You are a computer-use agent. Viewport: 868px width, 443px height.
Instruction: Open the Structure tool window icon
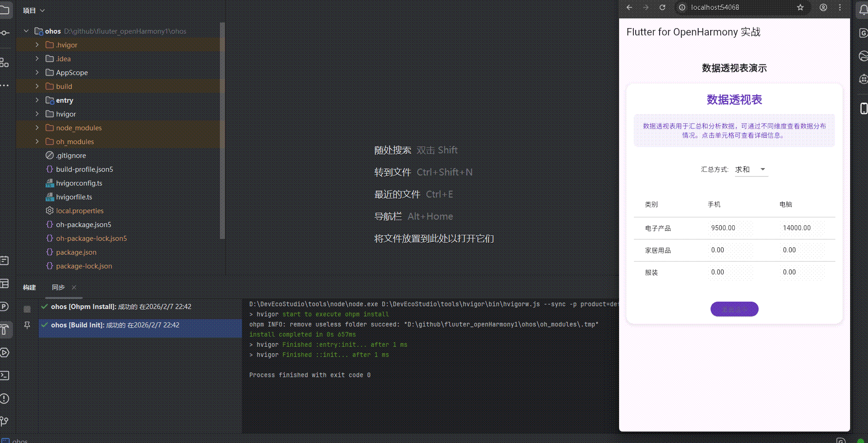pos(4,63)
